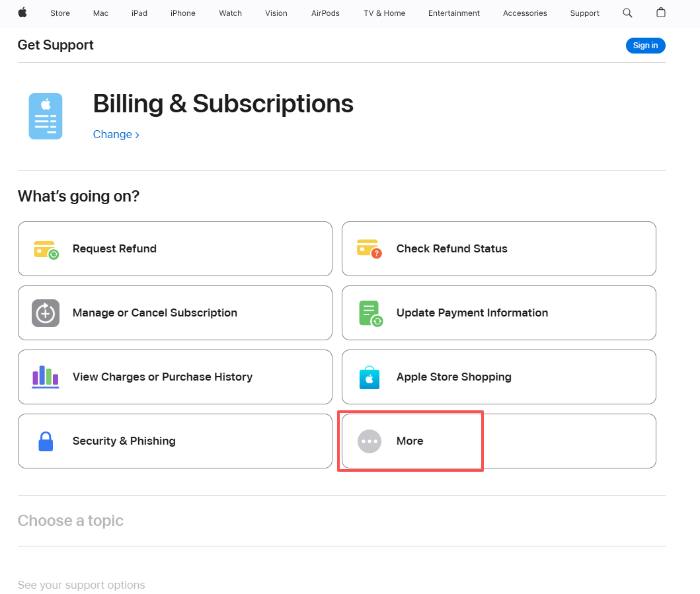The width and height of the screenshot is (700, 594).
Task: Click See your support options text
Action: (x=81, y=585)
